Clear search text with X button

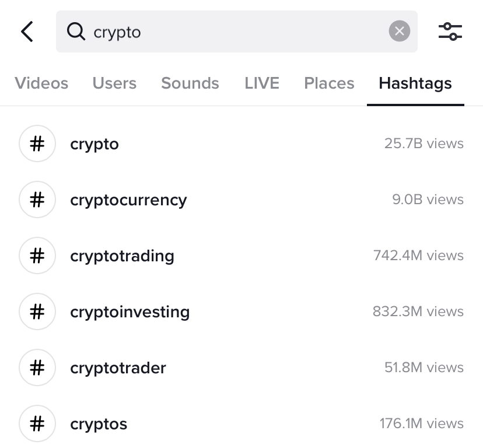(399, 32)
